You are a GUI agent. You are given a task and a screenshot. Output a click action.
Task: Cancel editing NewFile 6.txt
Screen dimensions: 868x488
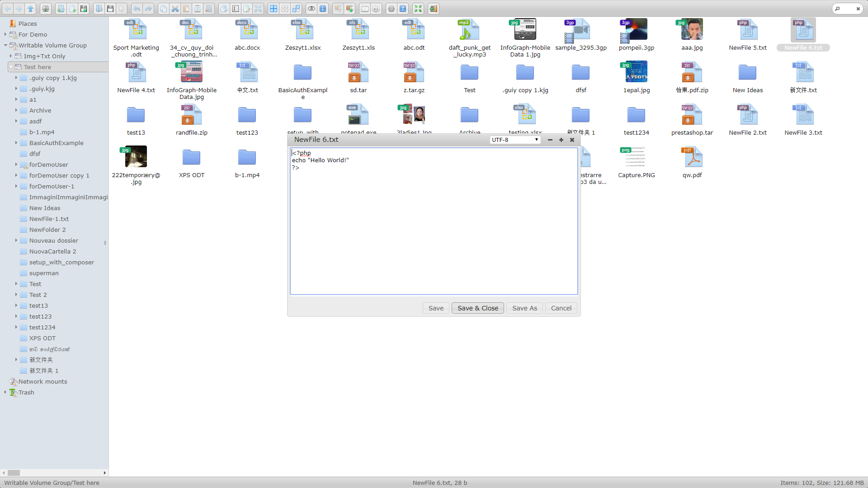[561, 308]
